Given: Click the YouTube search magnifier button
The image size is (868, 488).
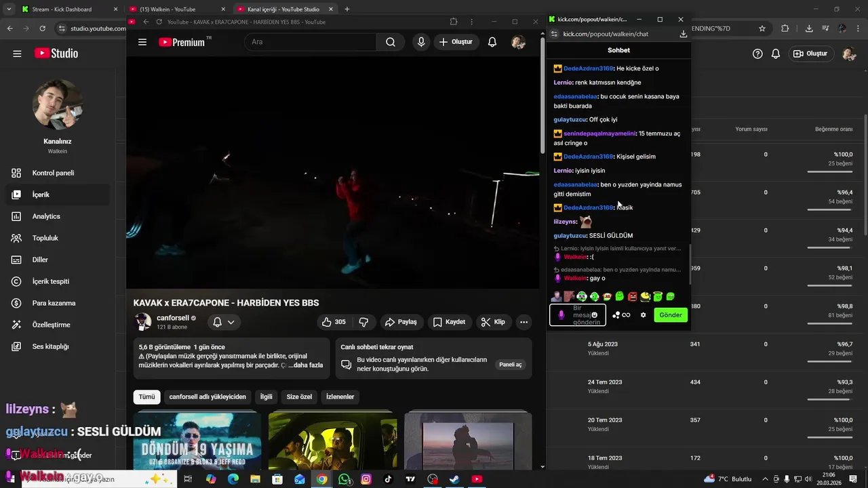Looking at the screenshot, I should [x=391, y=42].
